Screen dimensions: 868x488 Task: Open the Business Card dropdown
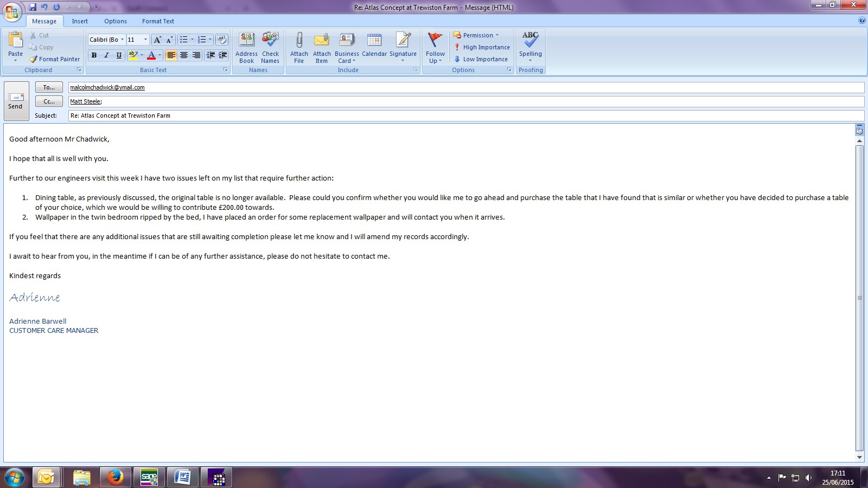(347, 47)
